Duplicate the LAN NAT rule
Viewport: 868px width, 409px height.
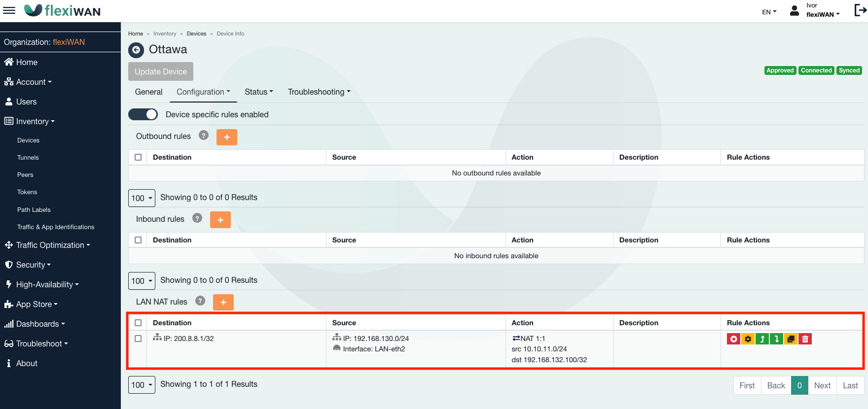click(791, 339)
